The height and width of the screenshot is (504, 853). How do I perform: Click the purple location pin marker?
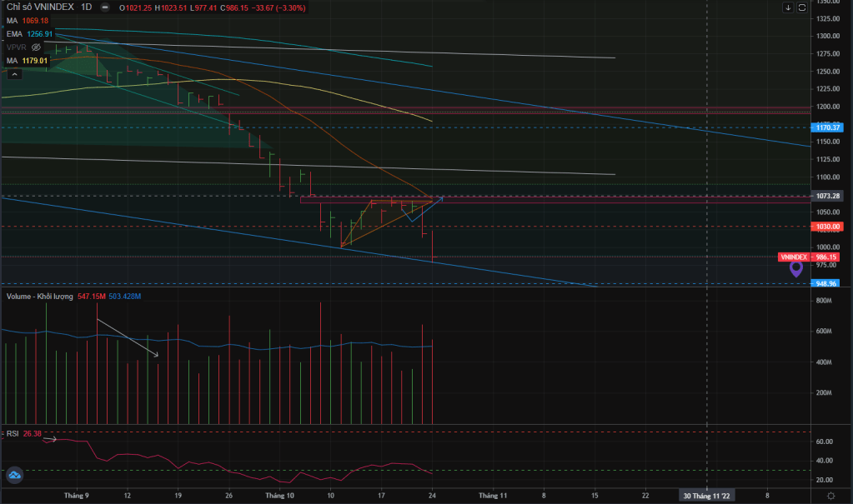coord(796,268)
